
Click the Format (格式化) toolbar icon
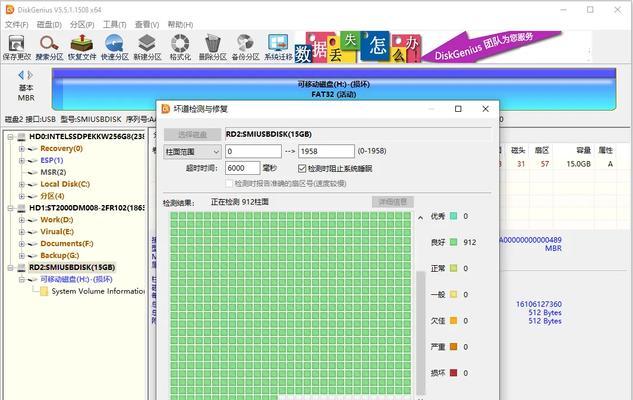[x=180, y=47]
